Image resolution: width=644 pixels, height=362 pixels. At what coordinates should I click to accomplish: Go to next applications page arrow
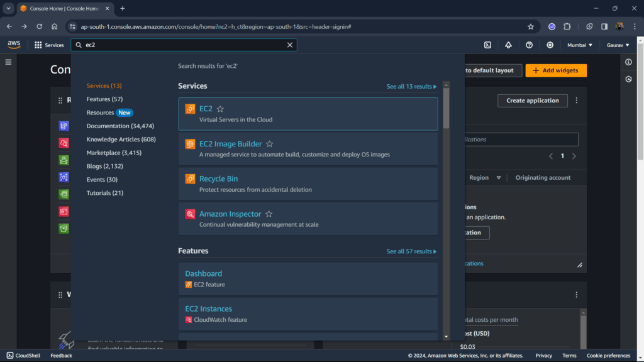pyautogui.click(x=574, y=156)
